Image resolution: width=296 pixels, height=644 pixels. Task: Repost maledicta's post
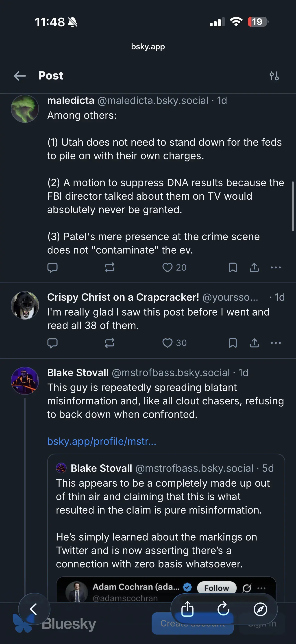point(110,267)
